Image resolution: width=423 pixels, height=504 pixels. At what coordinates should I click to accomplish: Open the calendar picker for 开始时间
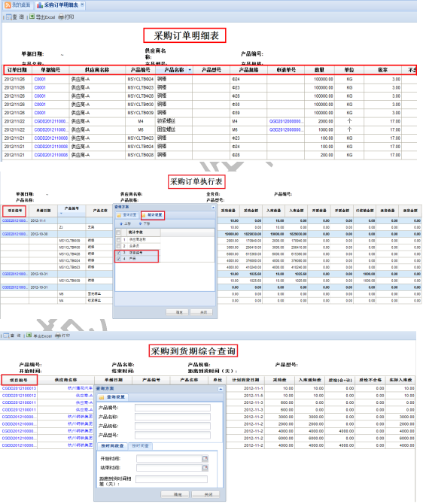205,459
